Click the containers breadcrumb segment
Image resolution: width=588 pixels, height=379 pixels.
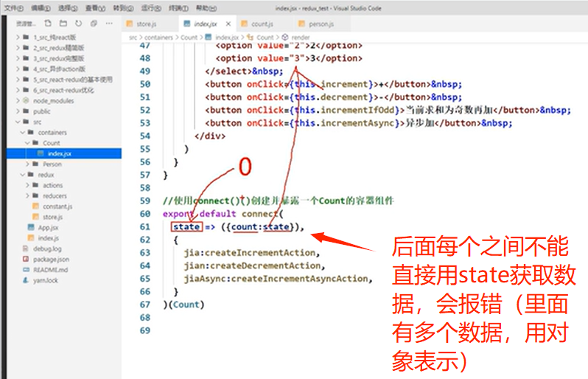158,37
